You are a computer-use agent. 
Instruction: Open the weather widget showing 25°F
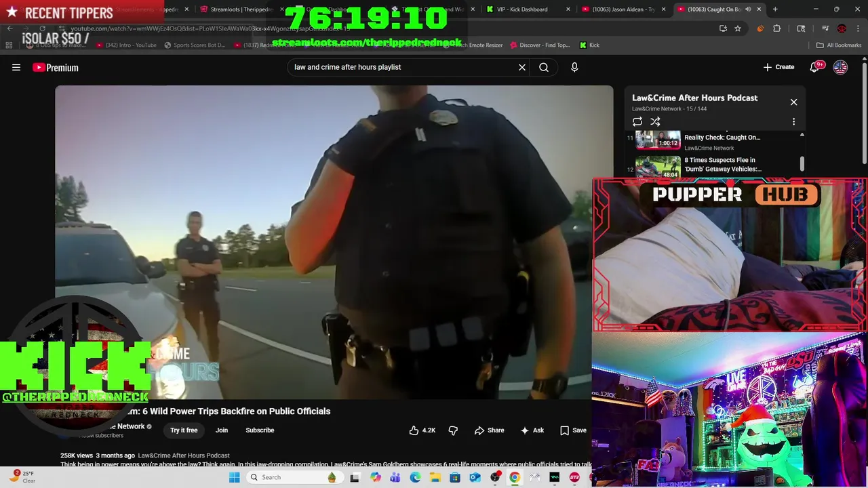click(22, 477)
